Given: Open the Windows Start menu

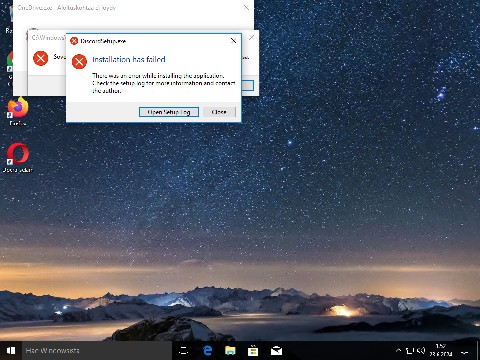Looking at the screenshot, I should click(x=11, y=351).
